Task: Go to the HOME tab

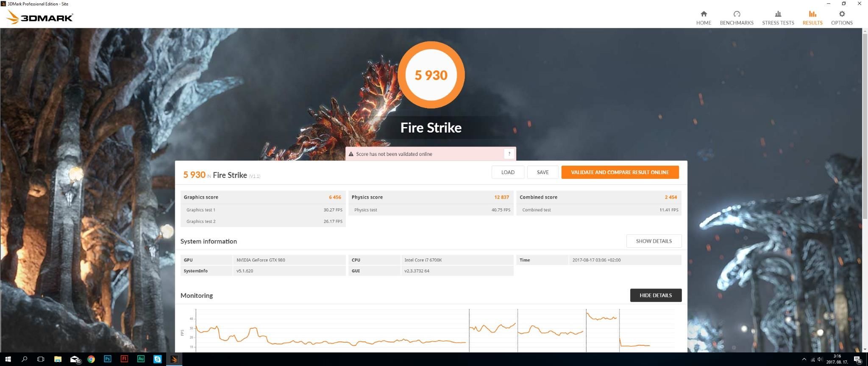Action: (x=704, y=18)
